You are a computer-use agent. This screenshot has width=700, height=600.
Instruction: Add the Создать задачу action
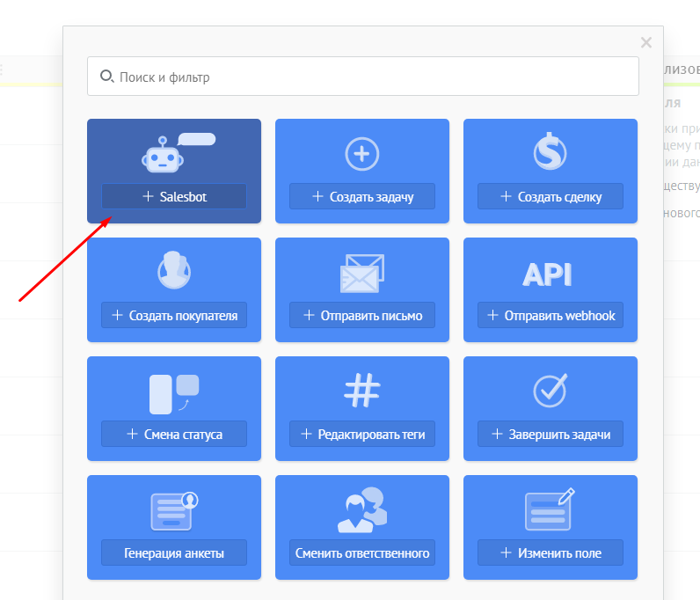[x=362, y=196]
